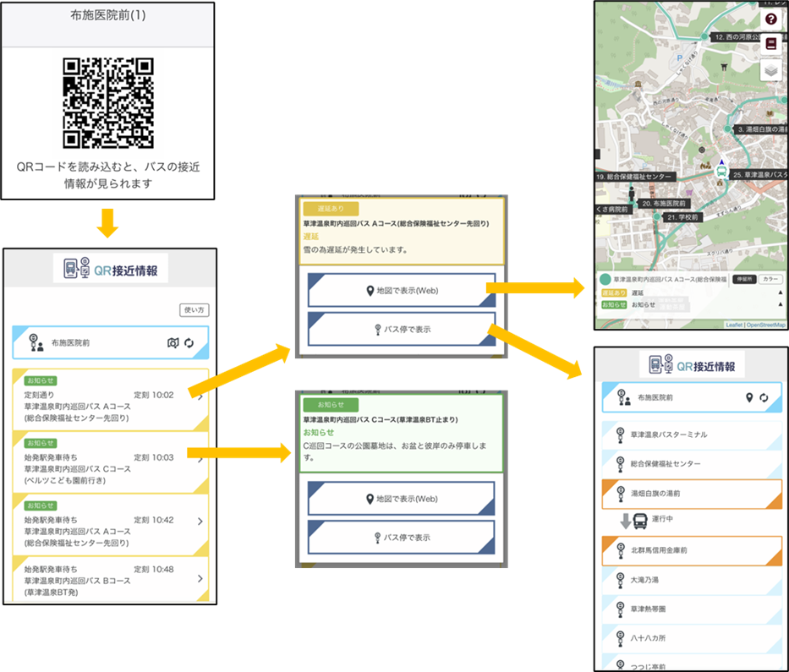Select the map label 21. 学校前
The height and width of the screenshot is (672, 789).
point(682,217)
